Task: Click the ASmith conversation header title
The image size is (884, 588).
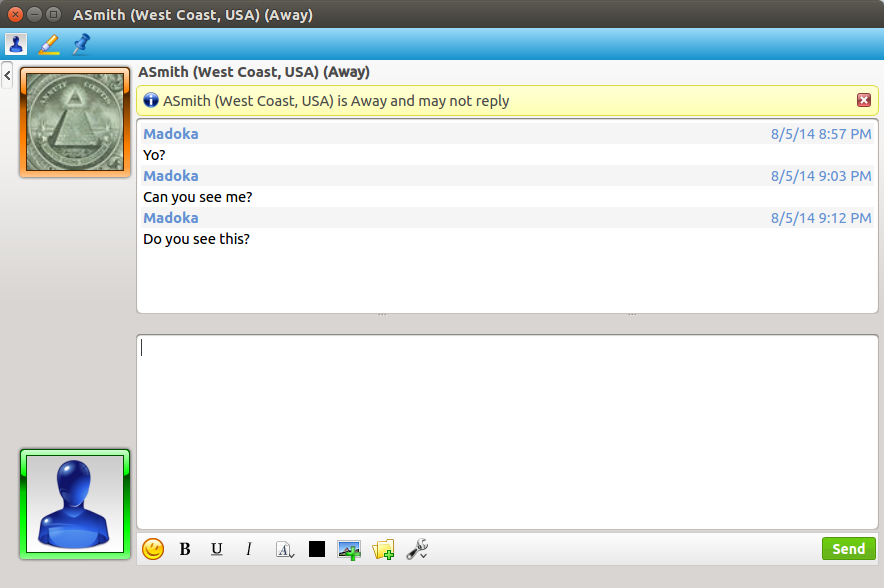Action: (x=254, y=72)
